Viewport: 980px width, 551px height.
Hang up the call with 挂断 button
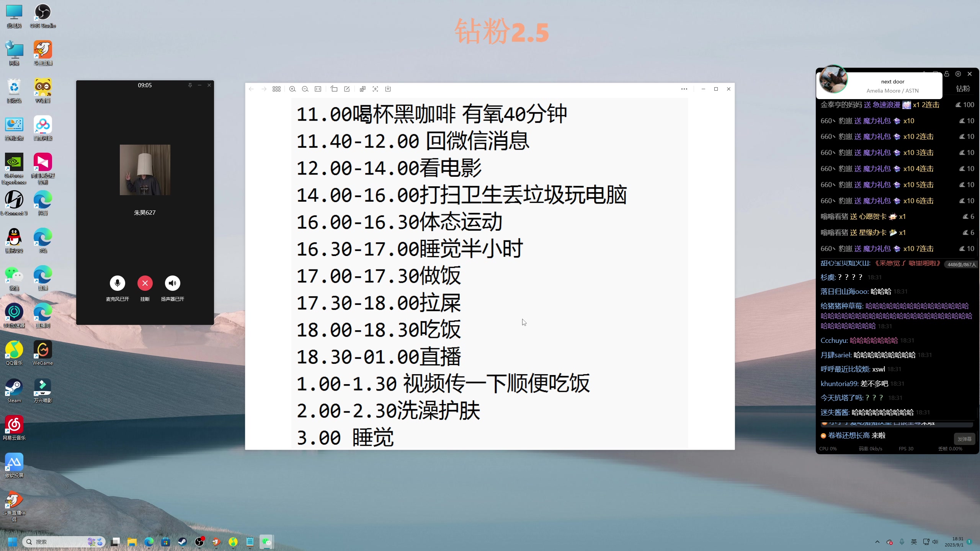click(x=145, y=283)
